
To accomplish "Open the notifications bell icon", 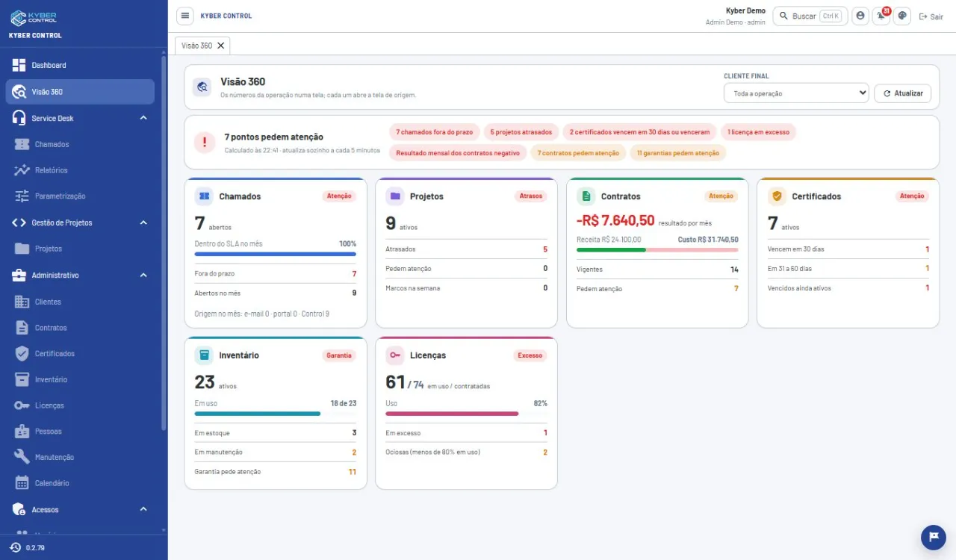I will (881, 16).
